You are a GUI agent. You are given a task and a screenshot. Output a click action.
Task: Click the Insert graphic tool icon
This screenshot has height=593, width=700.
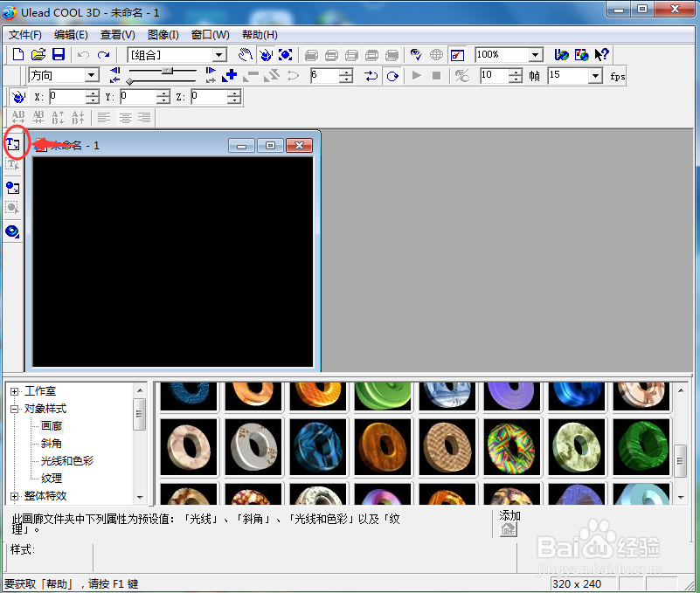(12, 188)
